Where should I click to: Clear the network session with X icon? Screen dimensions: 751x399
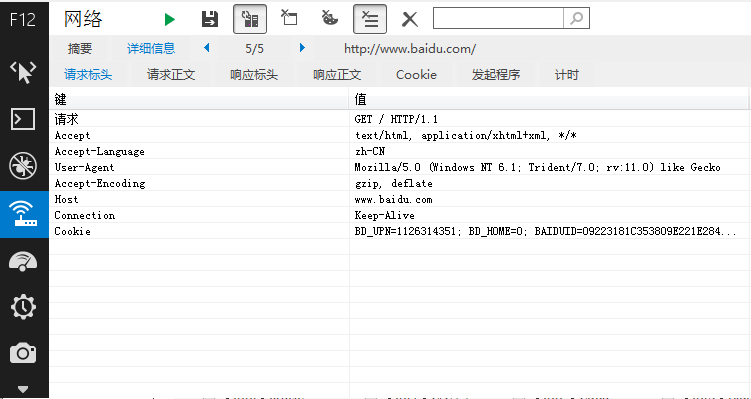coord(410,20)
